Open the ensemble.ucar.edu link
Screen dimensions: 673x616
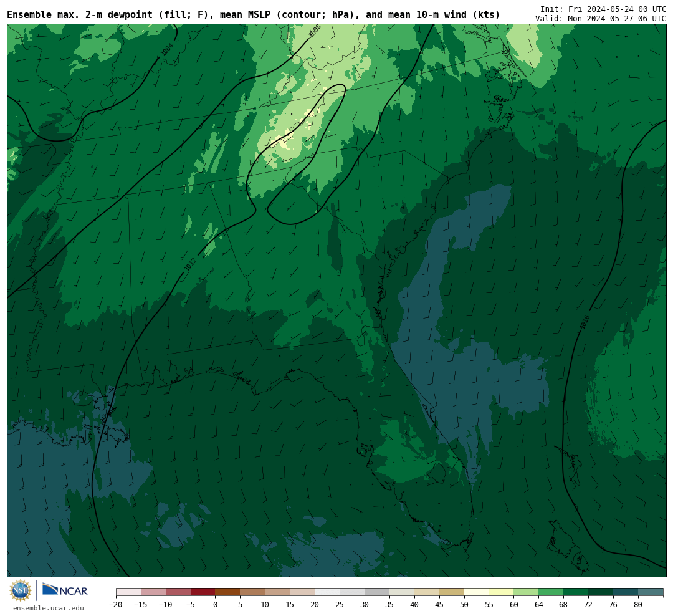click(x=49, y=608)
